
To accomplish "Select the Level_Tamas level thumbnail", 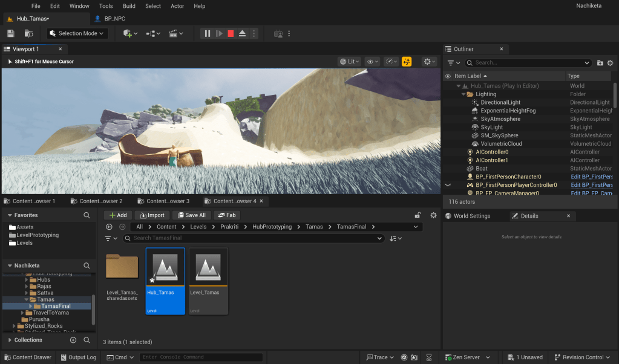I will (208, 281).
